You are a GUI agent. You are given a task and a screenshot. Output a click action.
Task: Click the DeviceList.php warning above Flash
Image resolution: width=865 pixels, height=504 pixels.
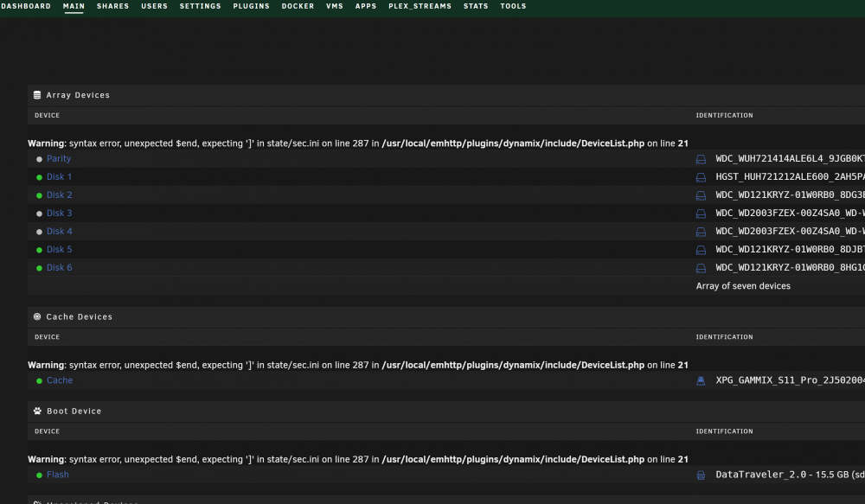(358, 459)
